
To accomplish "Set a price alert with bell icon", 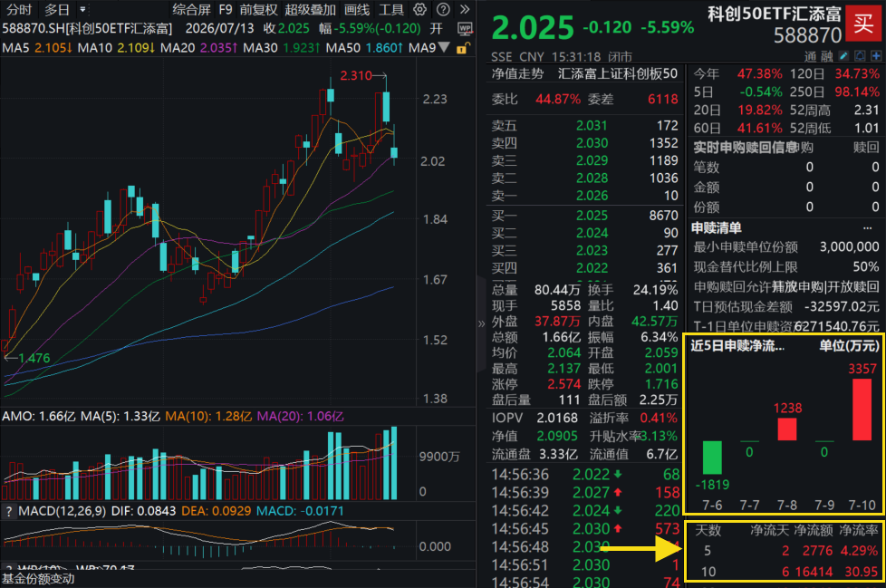I will pyautogui.click(x=860, y=55).
